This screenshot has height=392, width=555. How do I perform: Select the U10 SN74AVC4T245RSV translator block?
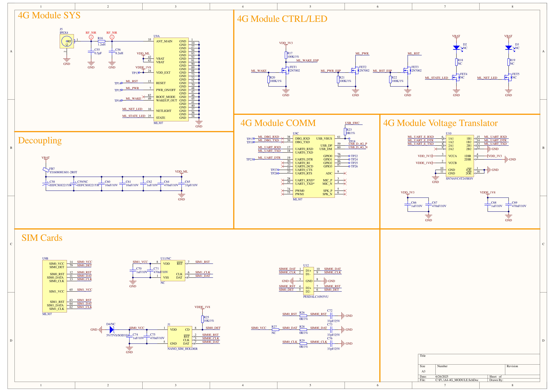(x=460, y=156)
